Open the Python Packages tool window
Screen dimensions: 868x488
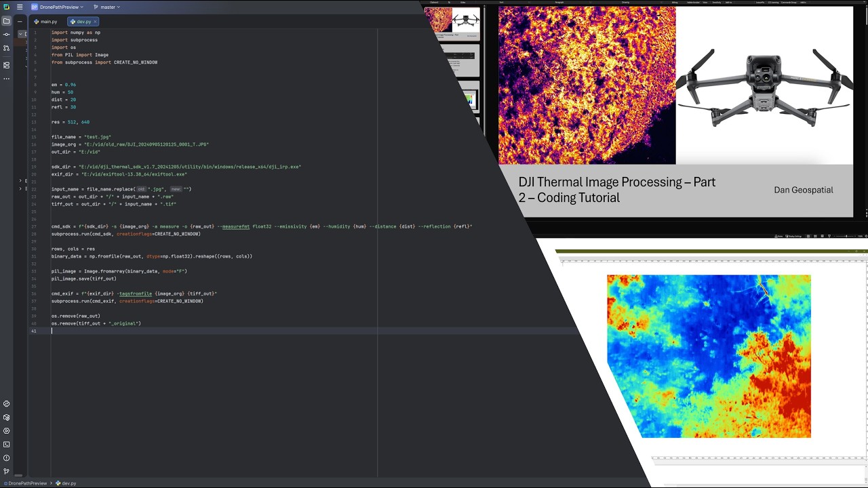click(x=6, y=418)
